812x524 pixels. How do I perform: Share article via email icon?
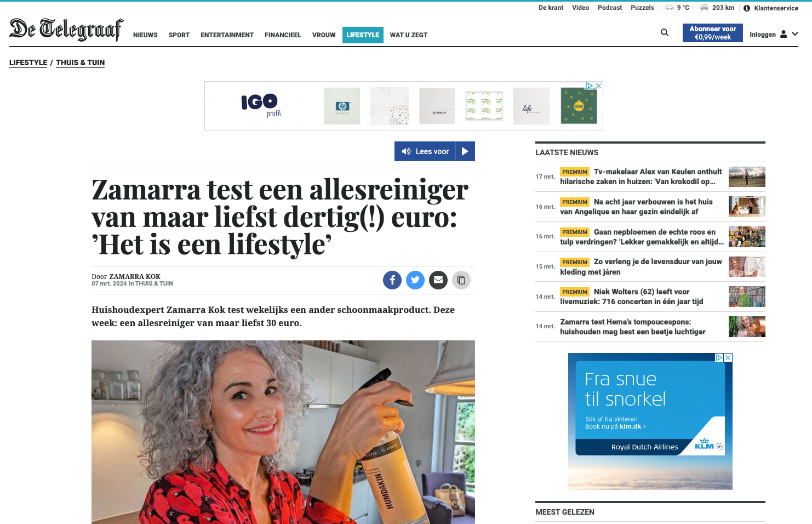[x=438, y=280]
